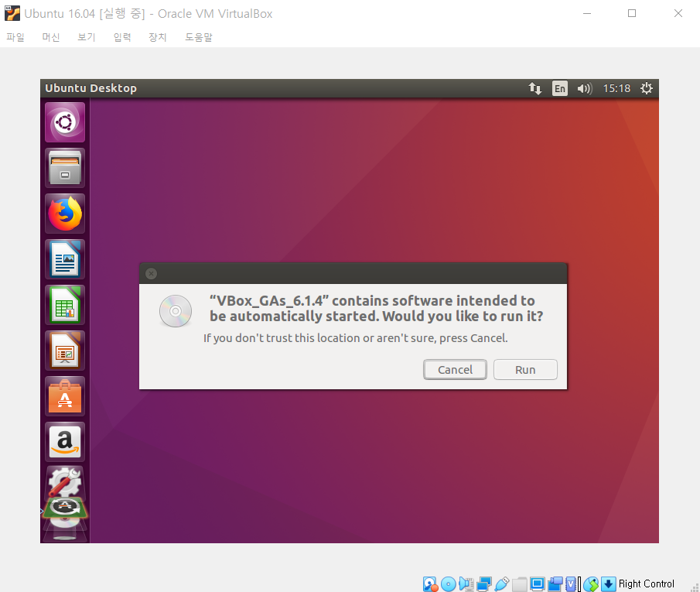Open the session power gear menu
Viewport: 700px width, 592px height.
pyautogui.click(x=646, y=88)
